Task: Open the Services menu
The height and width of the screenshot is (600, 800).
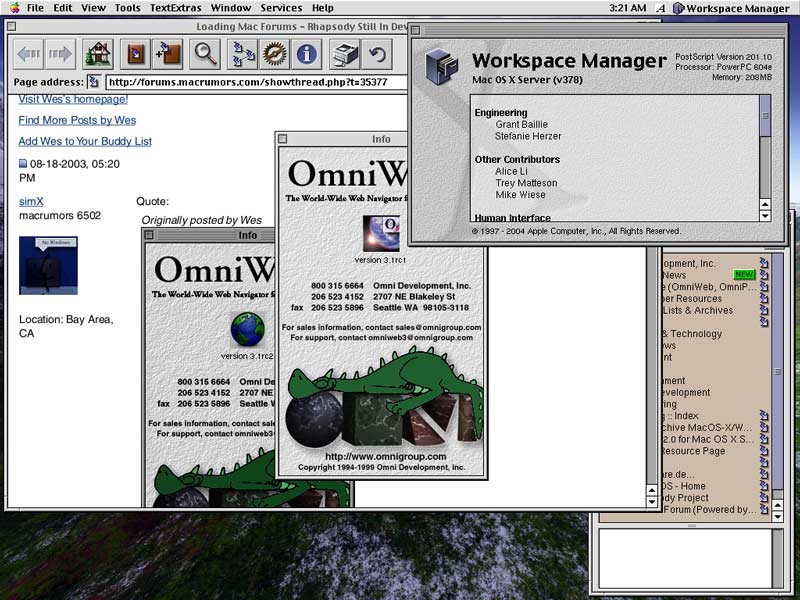Action: point(281,8)
